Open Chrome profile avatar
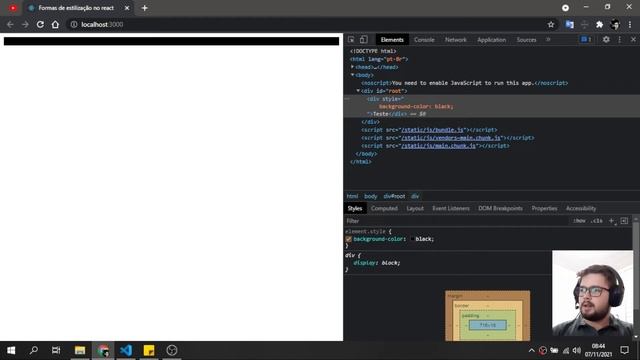Viewport: 640px width, 360px height. point(615,24)
